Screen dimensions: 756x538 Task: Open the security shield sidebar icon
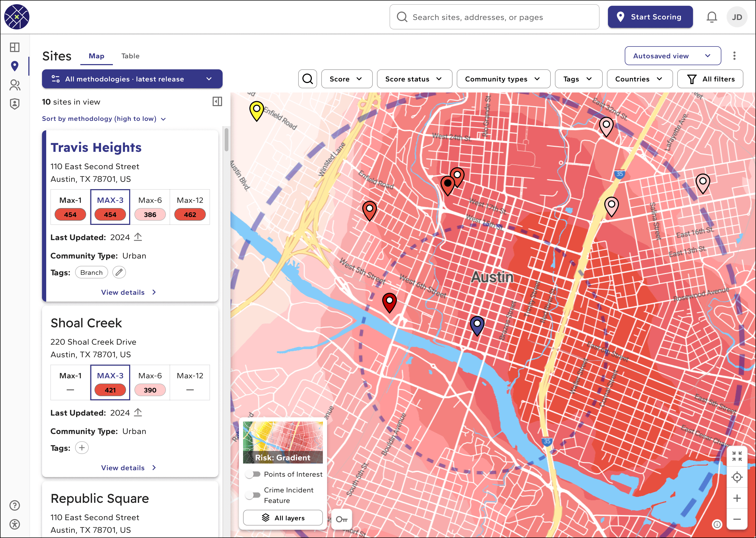14,104
